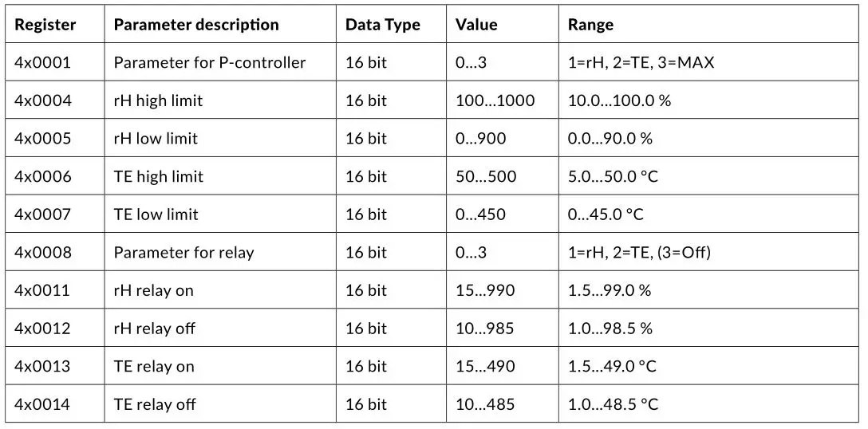Select the Parameter for relay cell
Image resolution: width=868 pixels, height=429 pixels.
(184, 253)
